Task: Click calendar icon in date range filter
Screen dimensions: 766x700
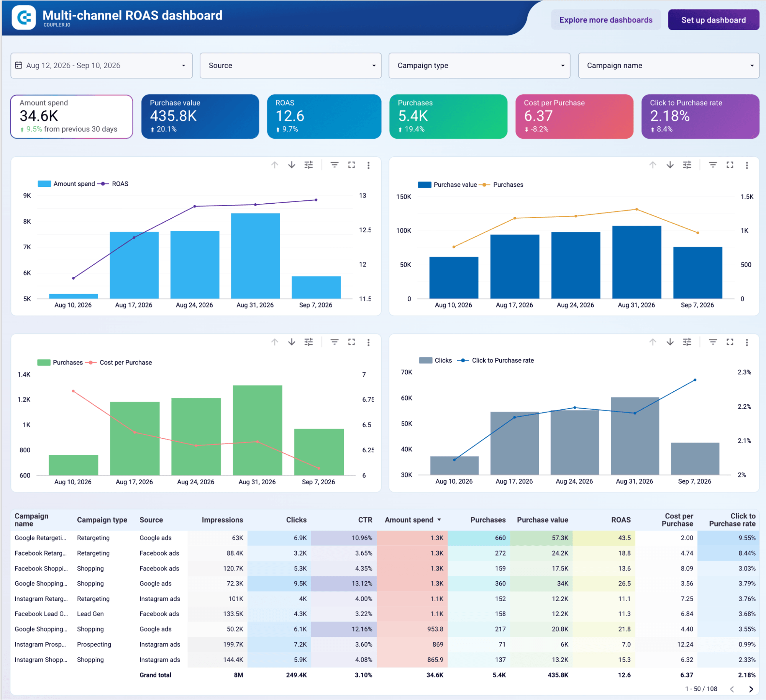Action: click(x=18, y=65)
